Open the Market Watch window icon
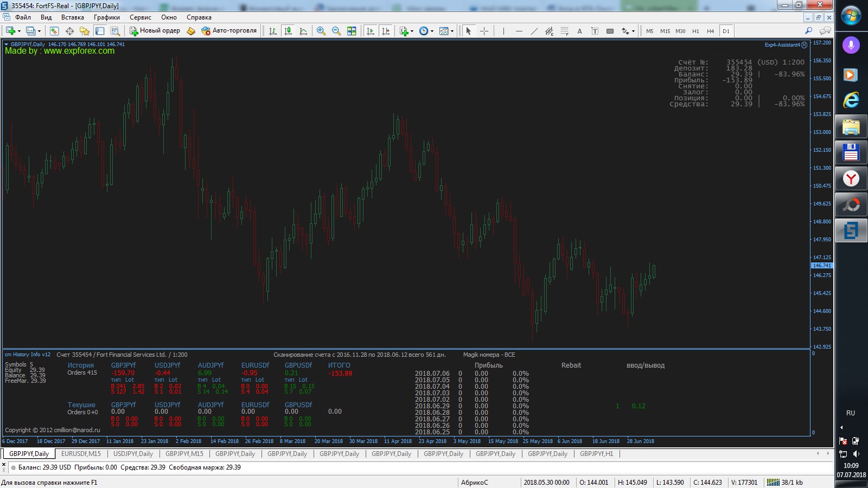Image resolution: width=868 pixels, height=488 pixels. click(54, 31)
